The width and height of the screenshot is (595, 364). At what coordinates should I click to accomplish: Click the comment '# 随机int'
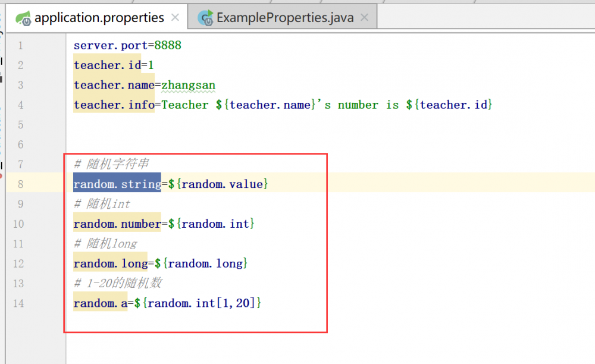[x=102, y=204]
